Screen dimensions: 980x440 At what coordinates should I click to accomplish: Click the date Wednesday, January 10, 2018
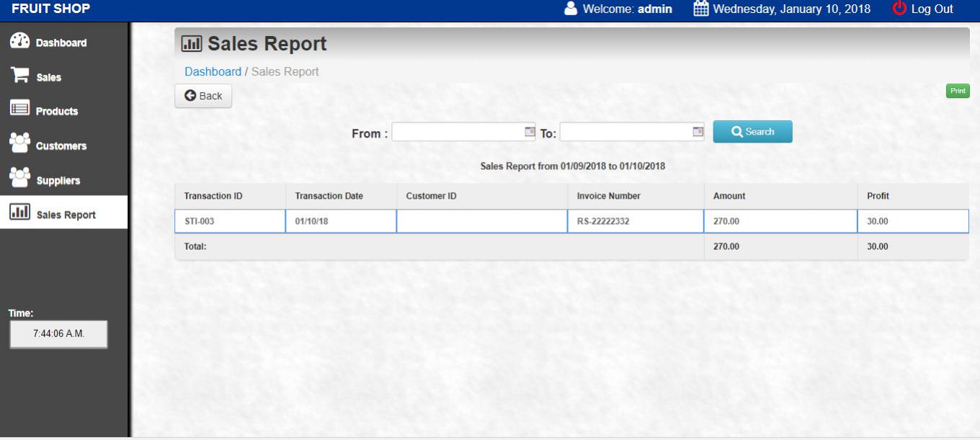(791, 9)
